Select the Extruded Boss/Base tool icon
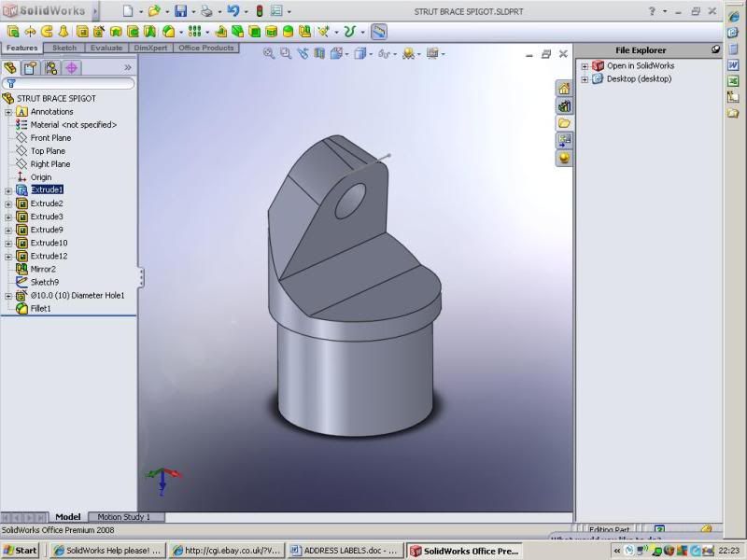This screenshot has width=747, height=560. (13, 32)
